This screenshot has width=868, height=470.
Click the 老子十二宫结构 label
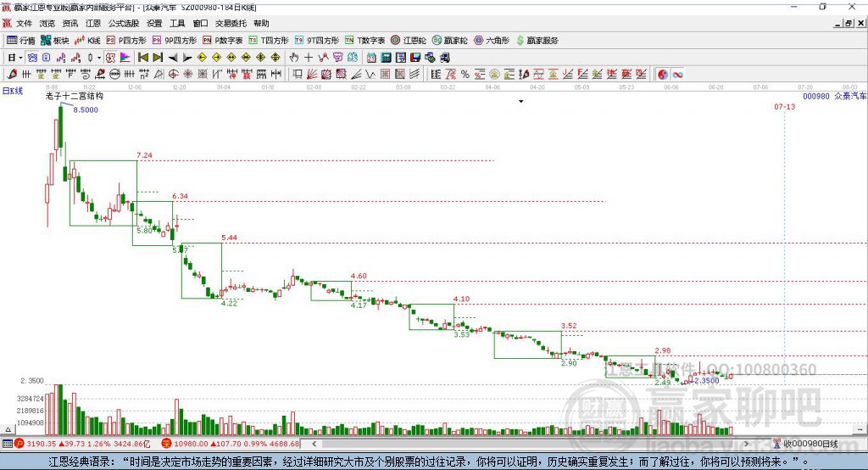coord(74,96)
